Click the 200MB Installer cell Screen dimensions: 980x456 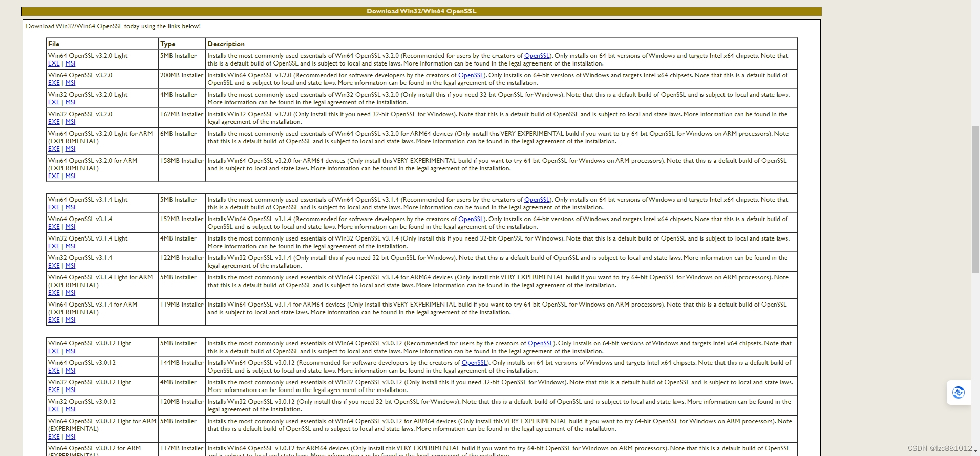pos(182,79)
